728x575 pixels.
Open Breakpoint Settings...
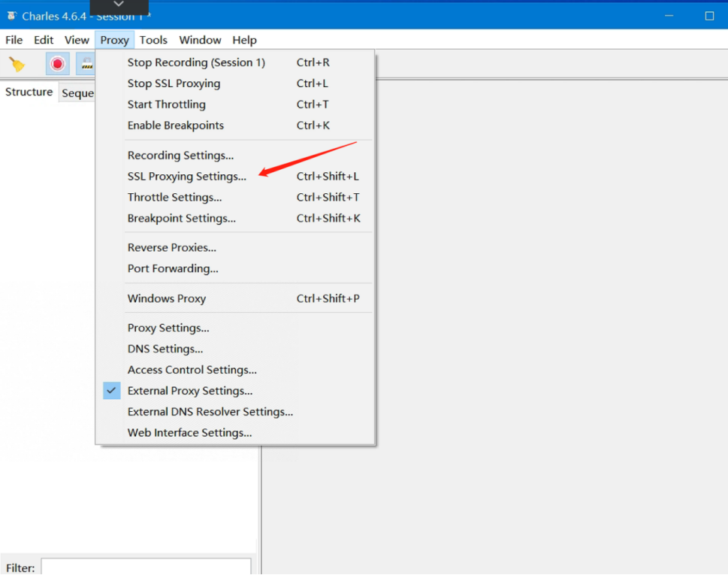(x=235, y=218)
